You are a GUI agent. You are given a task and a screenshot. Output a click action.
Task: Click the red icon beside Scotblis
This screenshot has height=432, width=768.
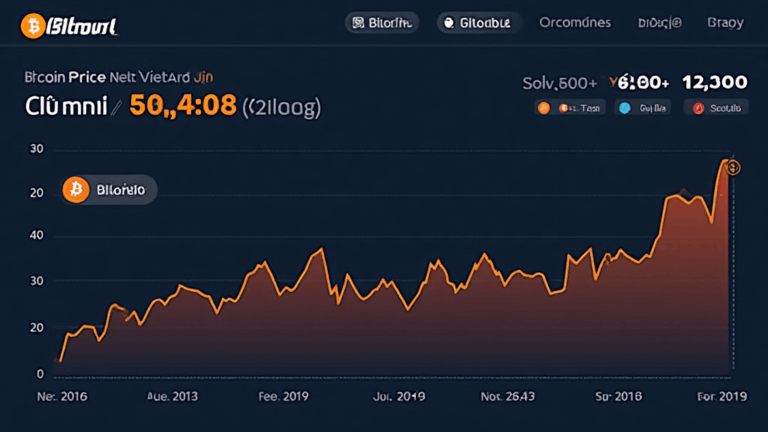(697, 108)
